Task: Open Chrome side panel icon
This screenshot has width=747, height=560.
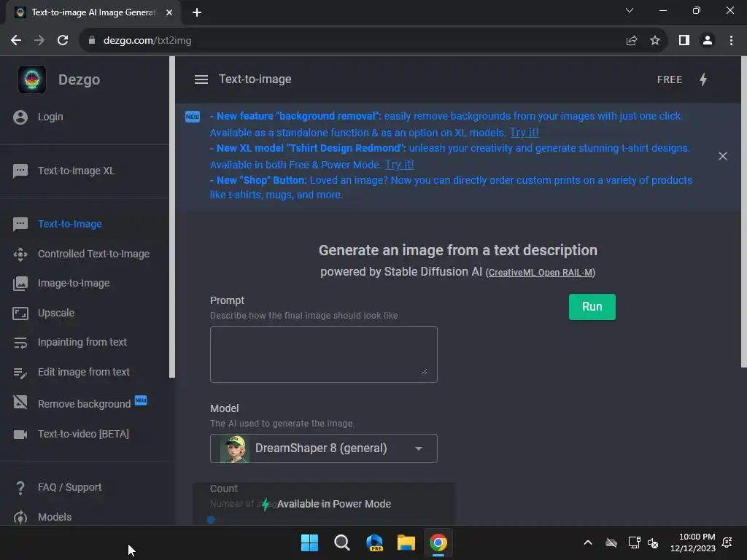Action: (x=684, y=41)
